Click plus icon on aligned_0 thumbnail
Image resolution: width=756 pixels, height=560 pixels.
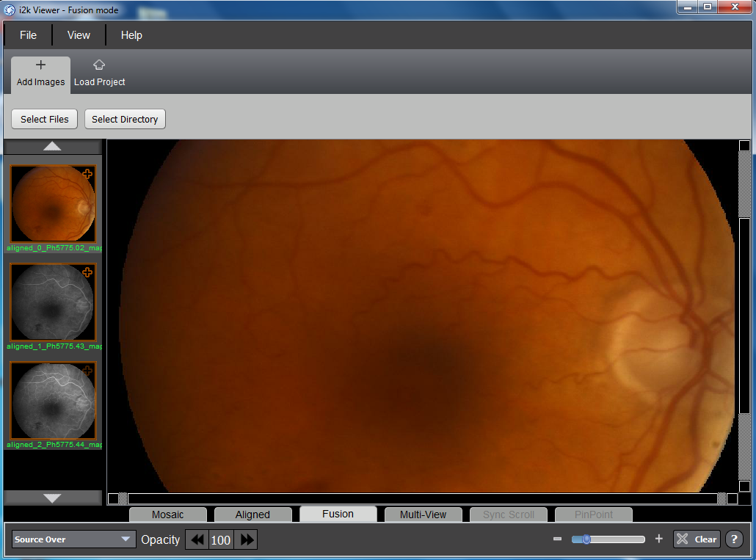(x=87, y=174)
